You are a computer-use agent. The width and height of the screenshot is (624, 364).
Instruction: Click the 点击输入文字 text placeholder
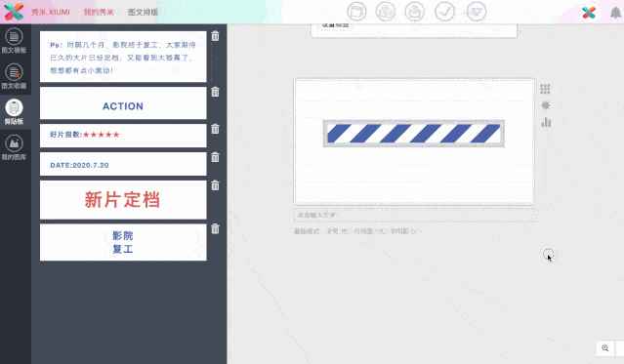point(414,215)
